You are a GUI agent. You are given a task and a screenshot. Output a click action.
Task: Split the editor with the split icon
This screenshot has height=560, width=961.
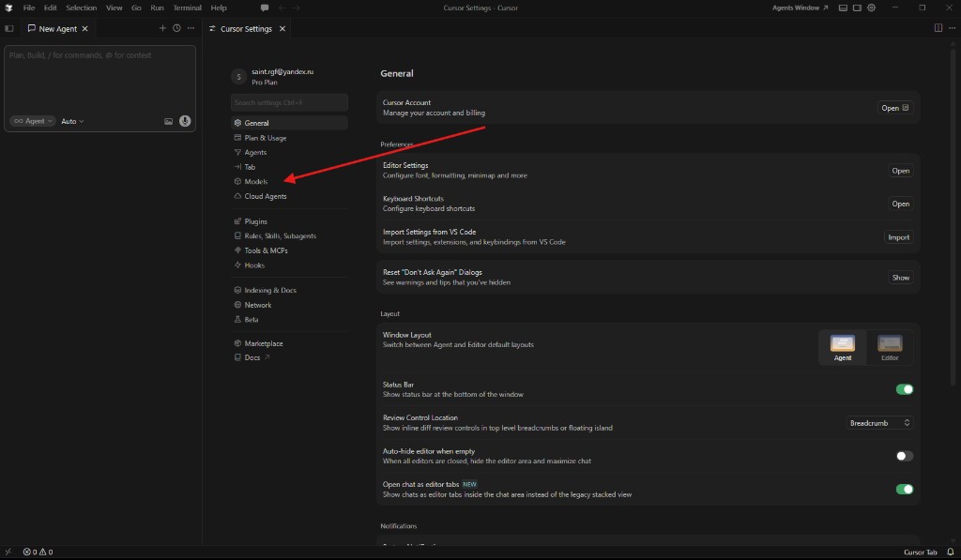tap(938, 28)
